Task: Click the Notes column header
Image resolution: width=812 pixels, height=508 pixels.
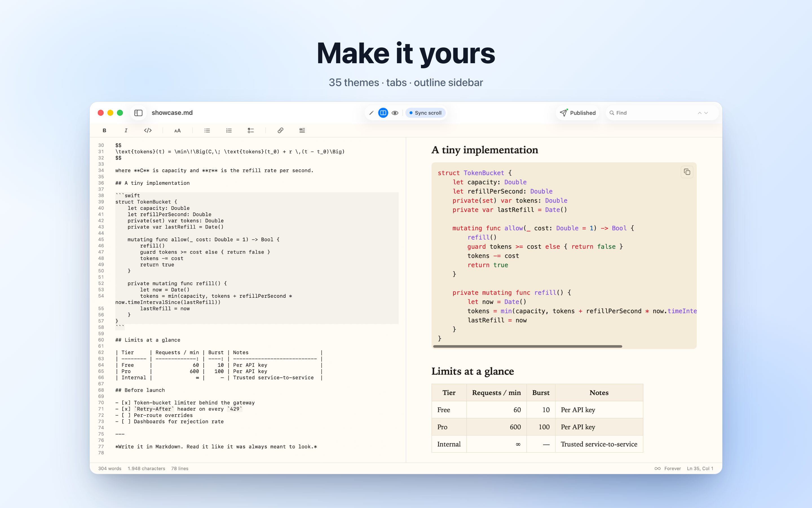Action: pos(599,392)
